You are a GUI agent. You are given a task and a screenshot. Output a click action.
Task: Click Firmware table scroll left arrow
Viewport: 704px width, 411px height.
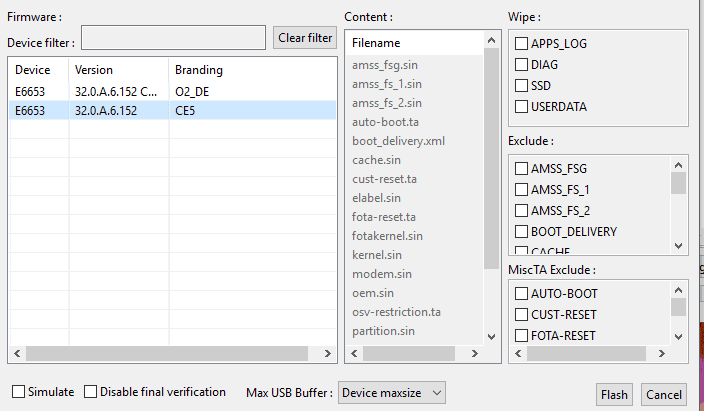tap(17, 354)
